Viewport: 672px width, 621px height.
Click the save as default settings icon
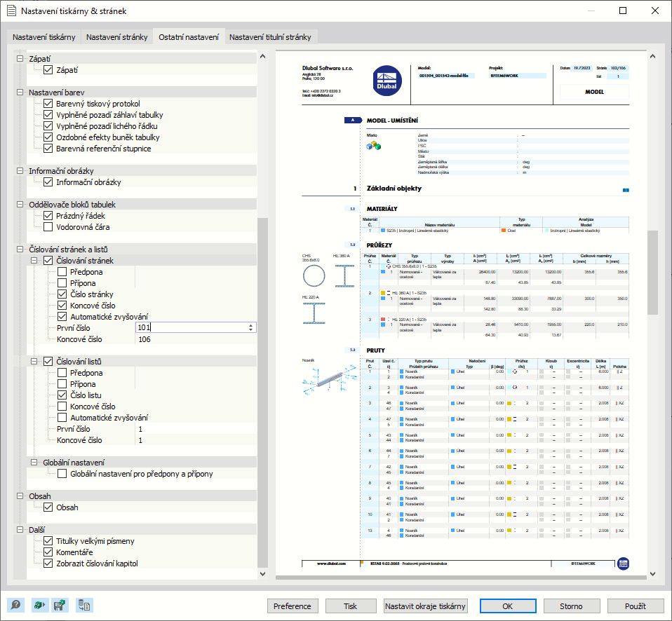60,605
